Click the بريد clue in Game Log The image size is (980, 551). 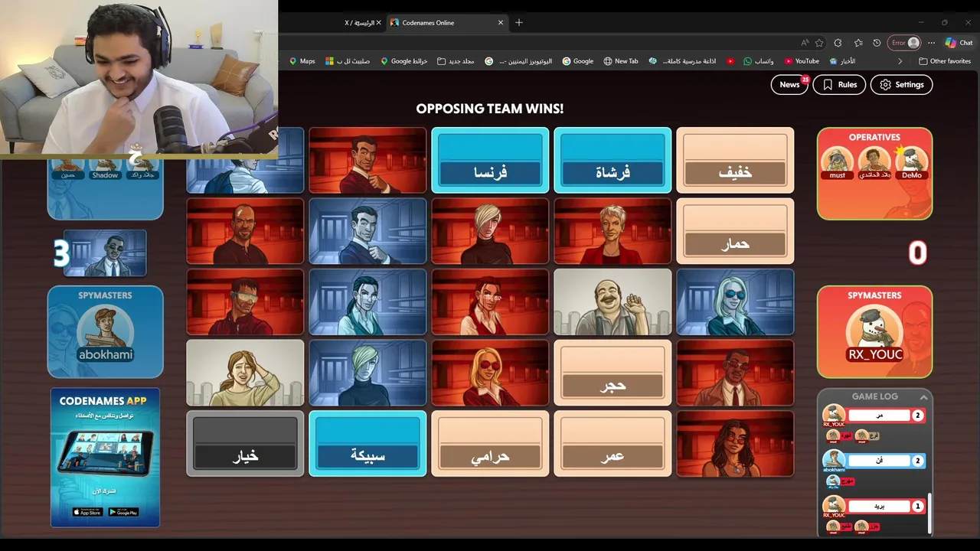(x=879, y=506)
